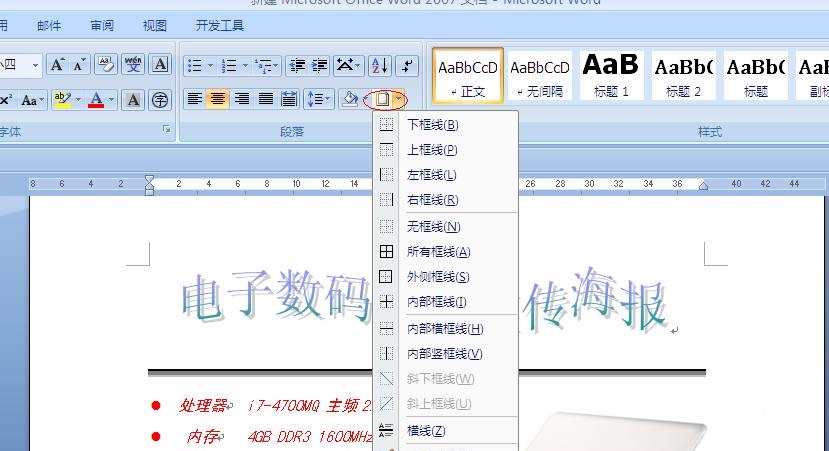This screenshot has height=451, width=829.
Task: Increase the paragraph indent
Action: pyautogui.click(x=319, y=66)
